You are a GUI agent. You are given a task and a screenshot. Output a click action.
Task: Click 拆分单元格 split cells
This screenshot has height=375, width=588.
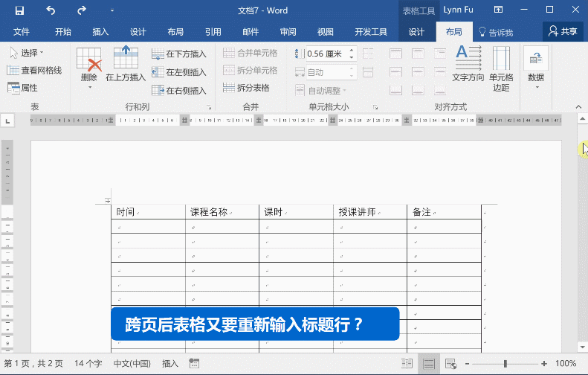[250, 70]
